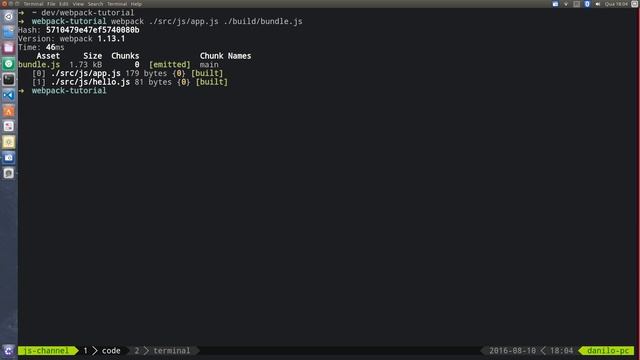Click the 18:04 time in tmux status bar
Image resolution: width=640 pixels, height=360 pixels.
point(561,351)
